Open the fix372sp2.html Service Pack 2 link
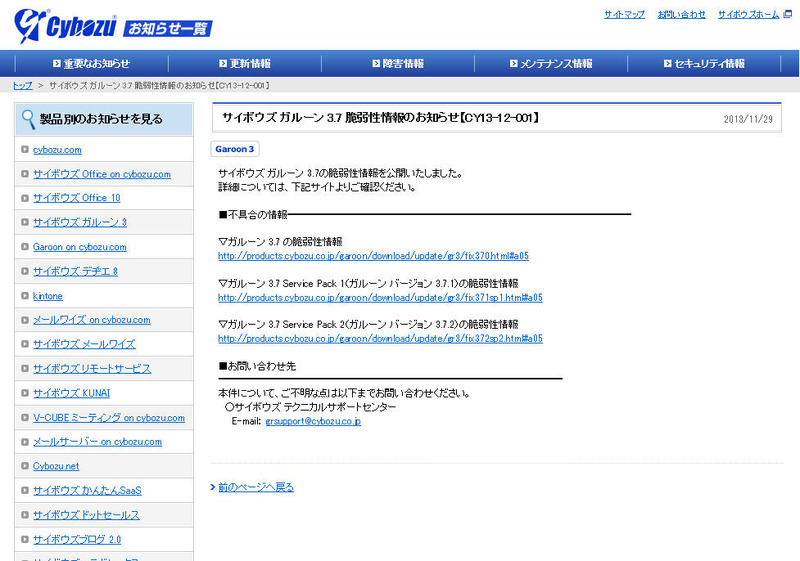The image size is (800, 561). pyautogui.click(x=380, y=339)
